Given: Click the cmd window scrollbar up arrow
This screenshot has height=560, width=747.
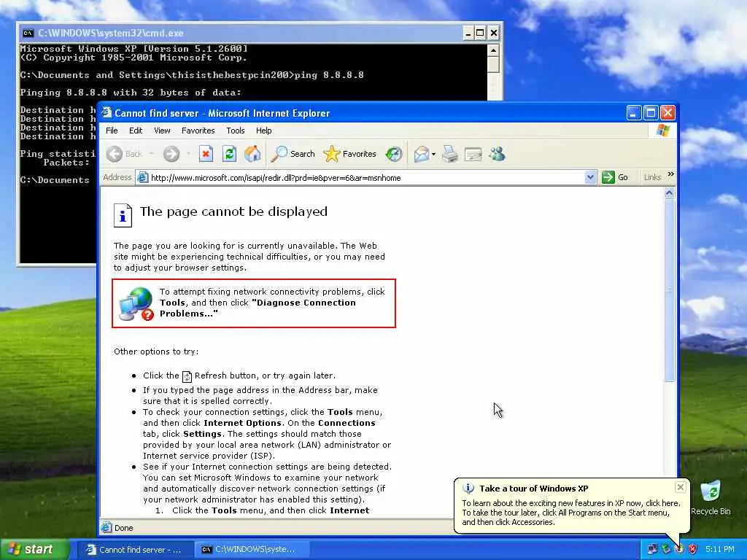Looking at the screenshot, I should (x=493, y=50).
